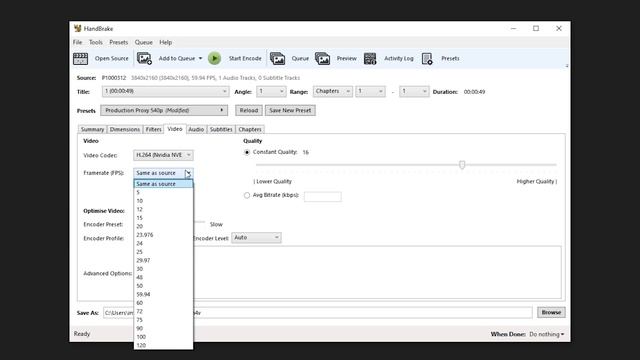Image resolution: width=640 pixels, height=360 pixels.
Task: Choose 72 fps in framerate list
Action: tap(163, 311)
